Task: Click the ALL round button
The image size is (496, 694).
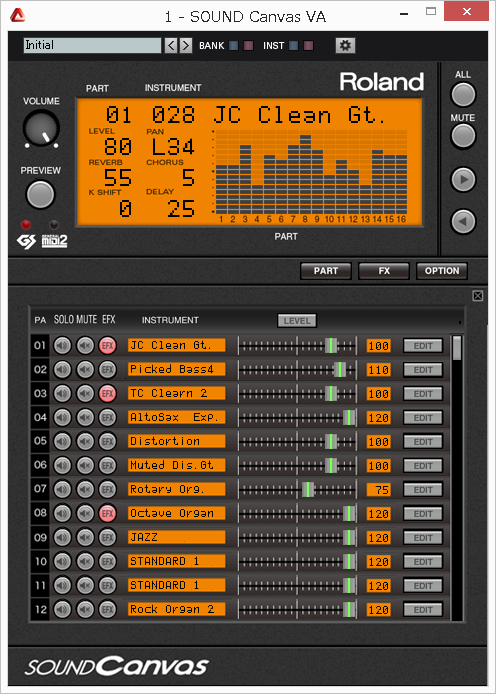Action: [463, 94]
